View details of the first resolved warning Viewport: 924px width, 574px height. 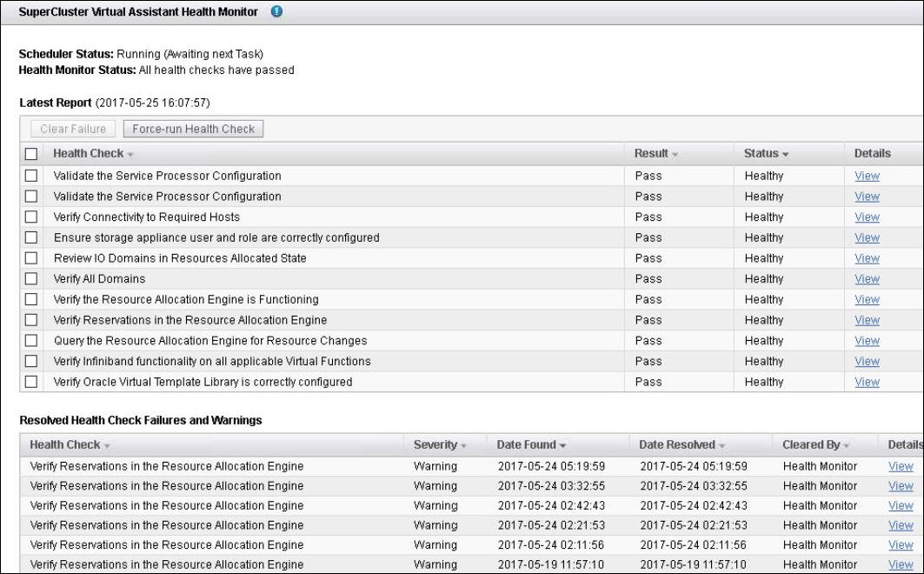pyautogui.click(x=900, y=465)
